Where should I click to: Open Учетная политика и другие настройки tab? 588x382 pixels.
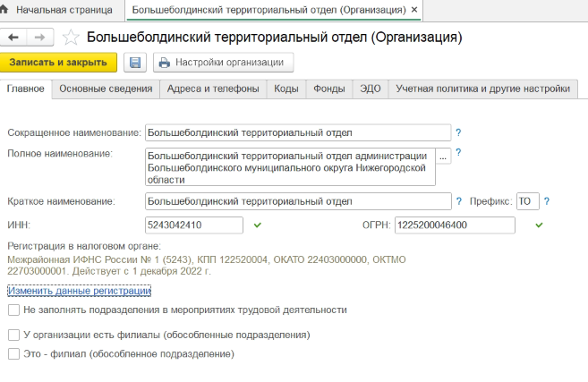pyautogui.click(x=483, y=89)
